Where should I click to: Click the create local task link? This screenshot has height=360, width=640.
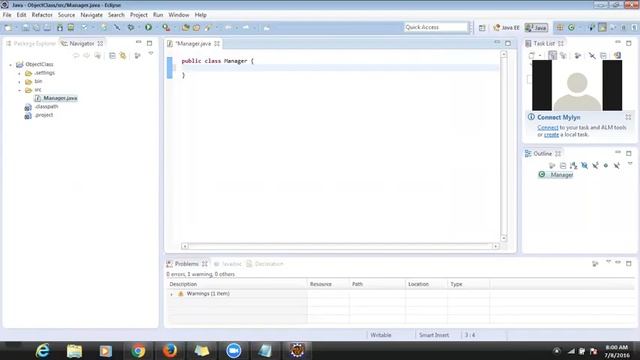pyautogui.click(x=551, y=135)
